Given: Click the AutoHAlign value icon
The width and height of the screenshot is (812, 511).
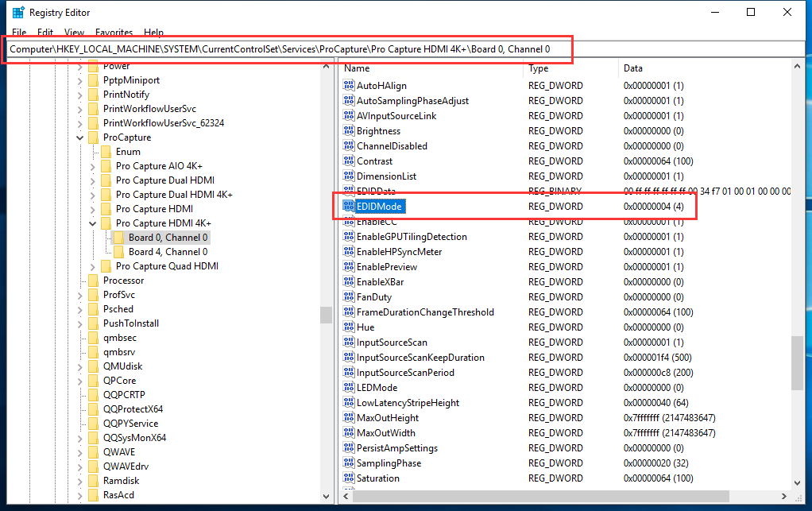Looking at the screenshot, I should click(x=349, y=85).
